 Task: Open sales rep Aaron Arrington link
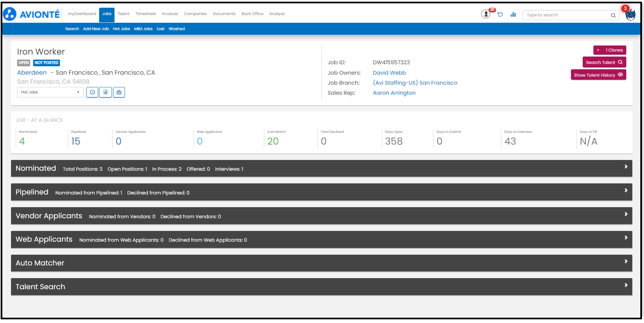(394, 93)
